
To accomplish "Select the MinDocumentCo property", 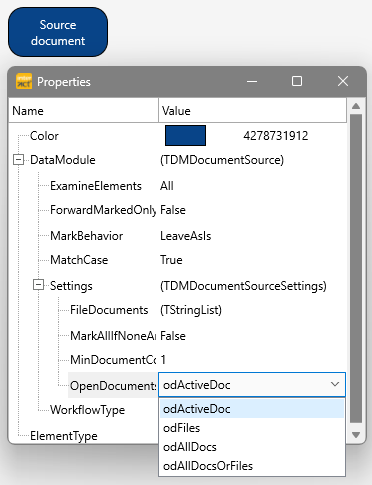I will click(113, 360).
